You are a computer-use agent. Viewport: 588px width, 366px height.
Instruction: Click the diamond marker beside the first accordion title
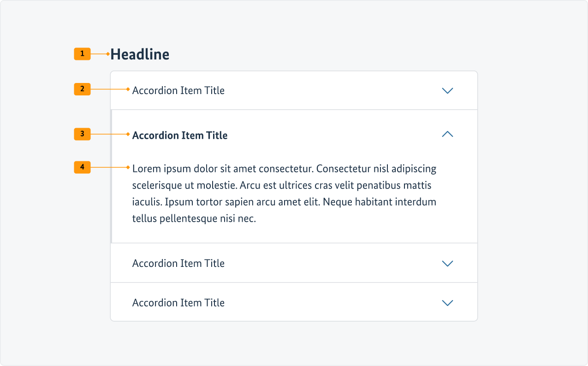click(128, 89)
